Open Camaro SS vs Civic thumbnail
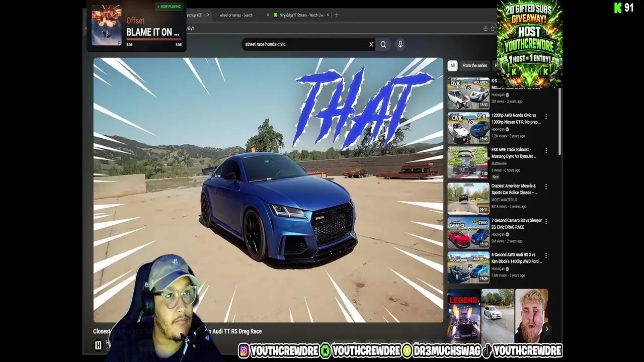644x362 pixels. click(468, 233)
